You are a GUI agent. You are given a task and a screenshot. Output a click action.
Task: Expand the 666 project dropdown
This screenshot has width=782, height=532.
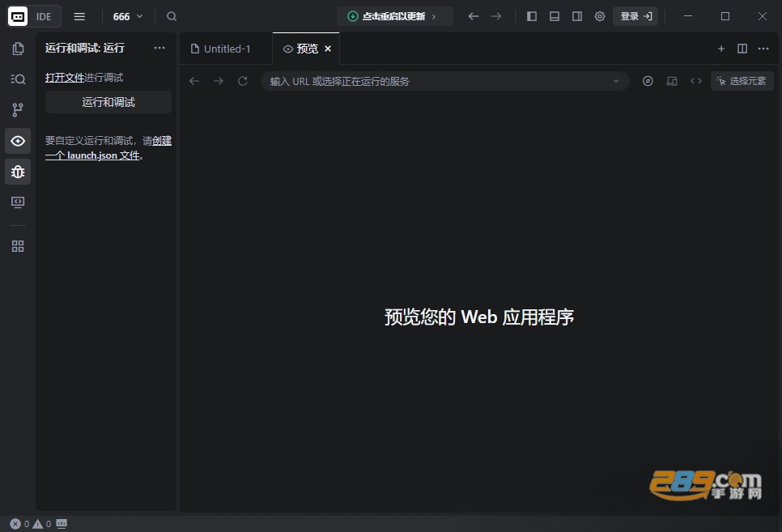click(128, 16)
